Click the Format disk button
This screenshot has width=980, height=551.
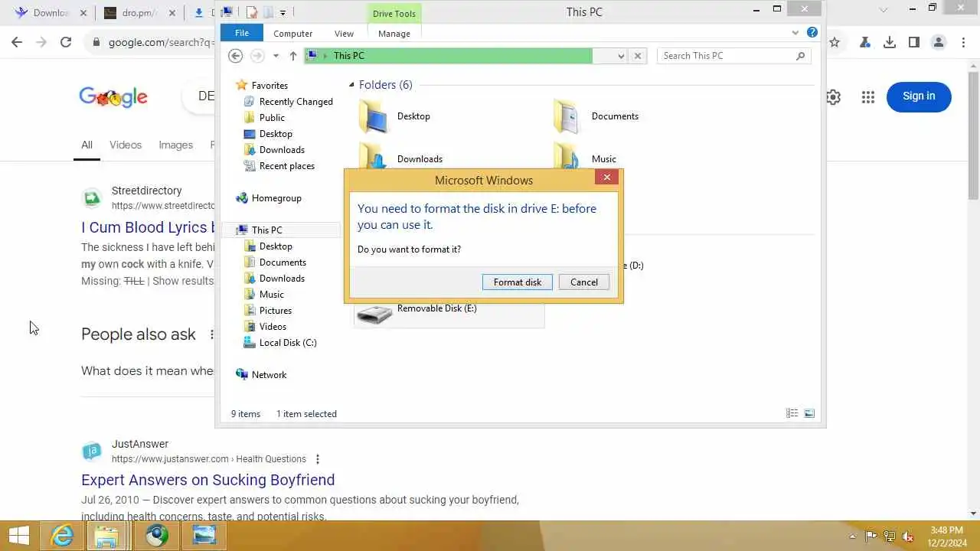point(518,282)
